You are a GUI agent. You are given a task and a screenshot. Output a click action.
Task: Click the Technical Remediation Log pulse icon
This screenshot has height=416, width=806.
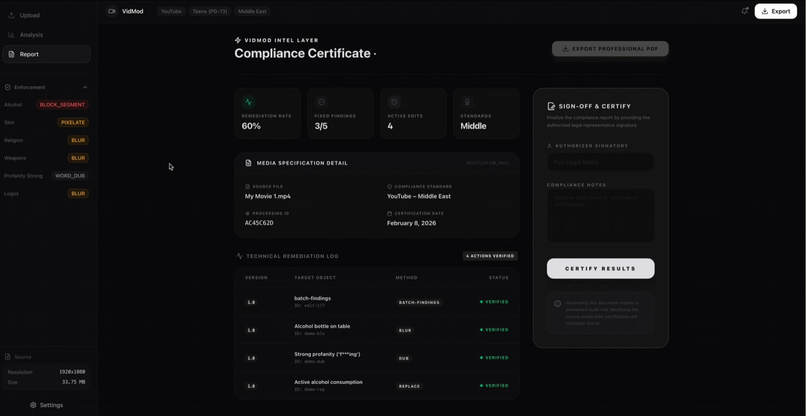239,256
